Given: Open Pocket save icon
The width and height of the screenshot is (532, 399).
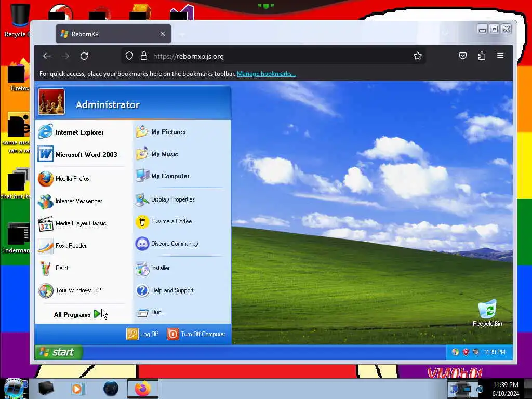Looking at the screenshot, I should coord(463,56).
